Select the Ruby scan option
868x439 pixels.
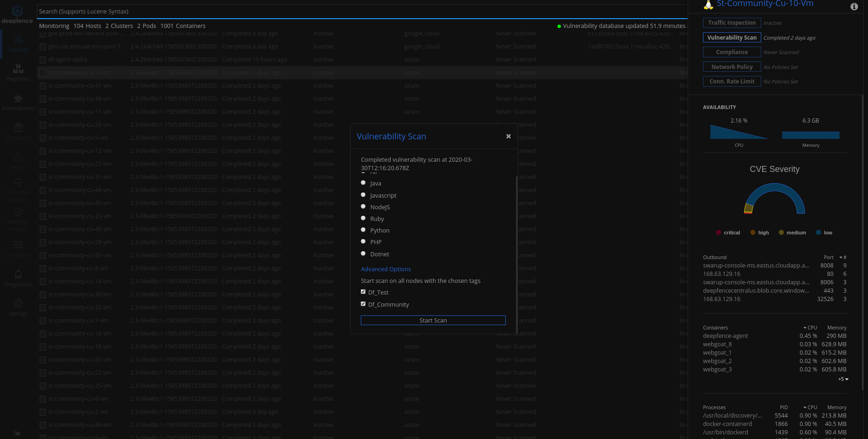pos(363,218)
